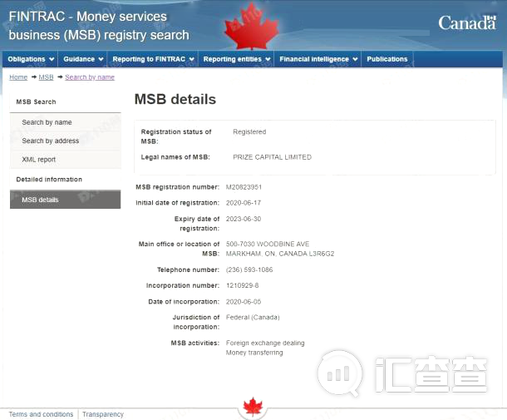This screenshot has width=507, height=420.
Task: Open the Terms and conditions link
Action: 41,414
